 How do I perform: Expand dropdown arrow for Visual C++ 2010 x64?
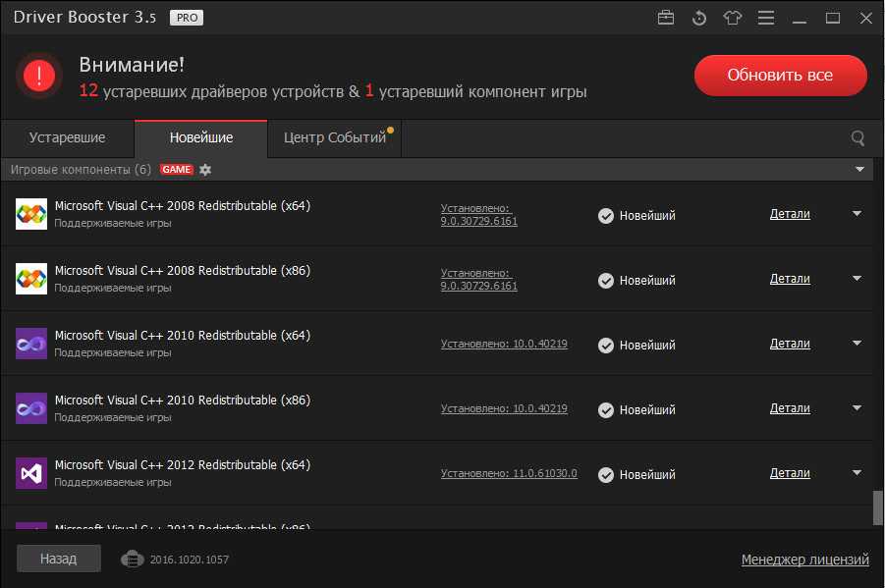857,344
